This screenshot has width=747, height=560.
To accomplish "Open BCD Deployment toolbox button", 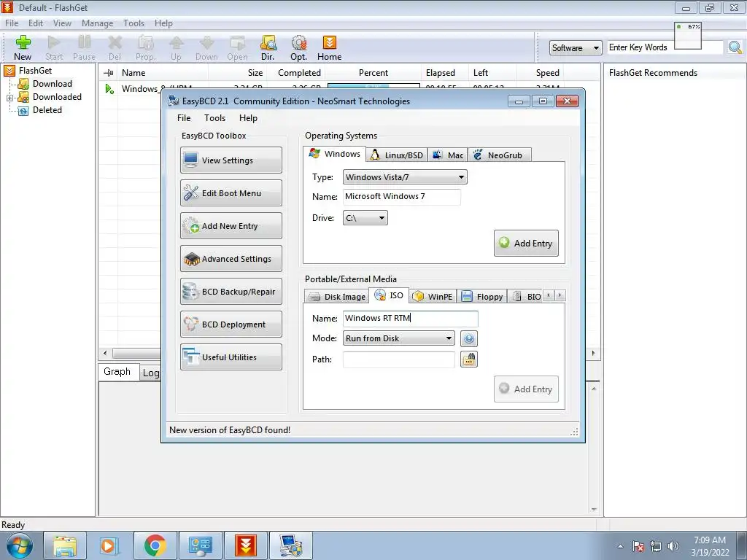I will (231, 324).
